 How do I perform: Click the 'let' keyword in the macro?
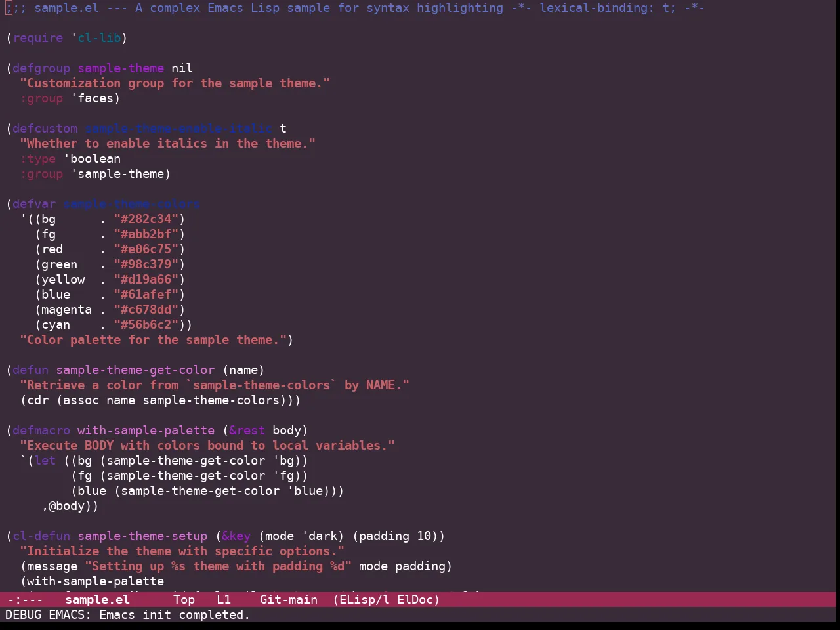coord(45,461)
